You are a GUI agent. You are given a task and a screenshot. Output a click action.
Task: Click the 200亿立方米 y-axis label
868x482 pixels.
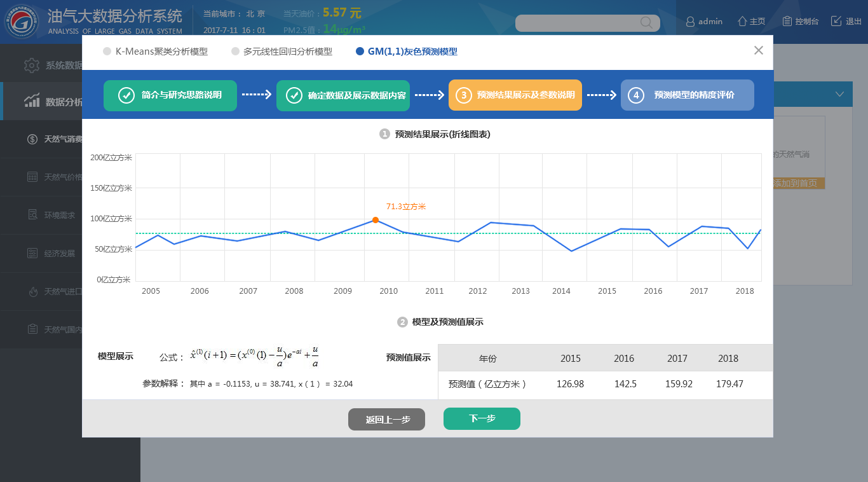pyautogui.click(x=111, y=158)
